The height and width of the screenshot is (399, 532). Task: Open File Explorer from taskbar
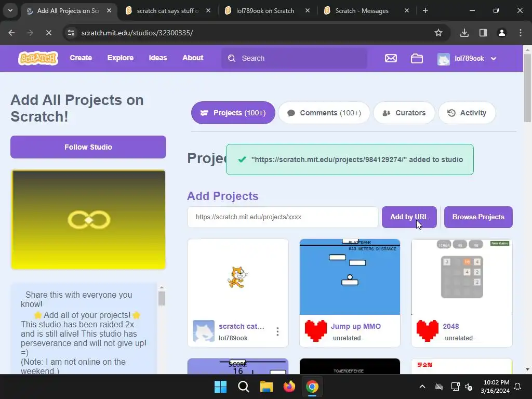click(x=267, y=387)
